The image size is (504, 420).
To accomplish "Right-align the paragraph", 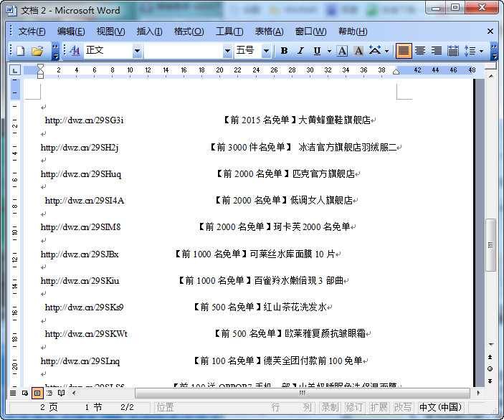I will pyautogui.click(x=437, y=51).
